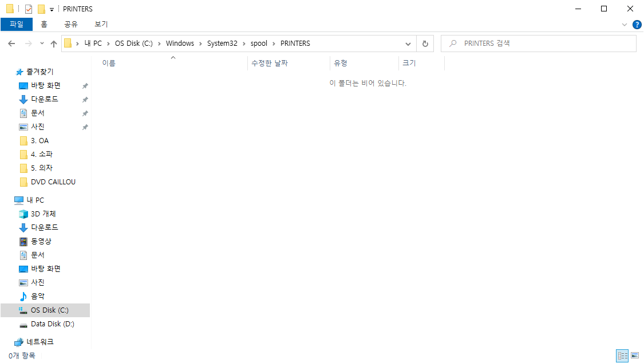Click the pin icon beside pinned 문서
Image resolution: width=644 pixels, height=363 pixels.
tap(85, 113)
